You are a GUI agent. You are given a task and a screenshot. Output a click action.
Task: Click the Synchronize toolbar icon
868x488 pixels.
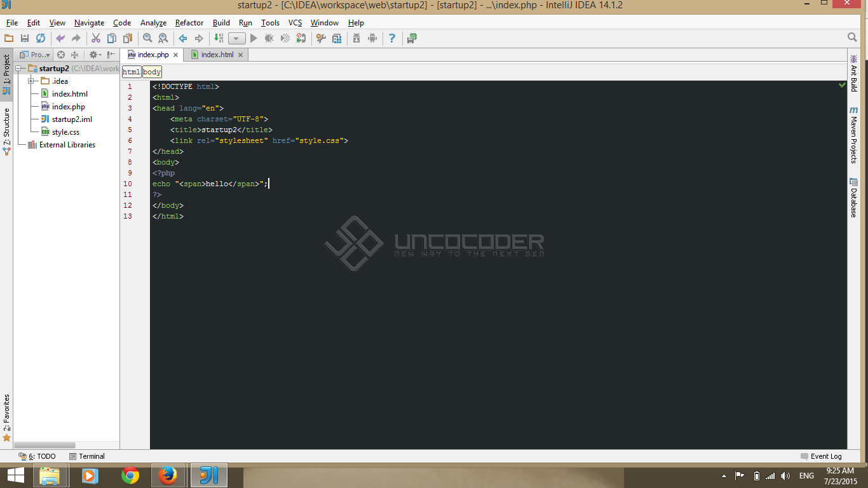click(x=41, y=38)
